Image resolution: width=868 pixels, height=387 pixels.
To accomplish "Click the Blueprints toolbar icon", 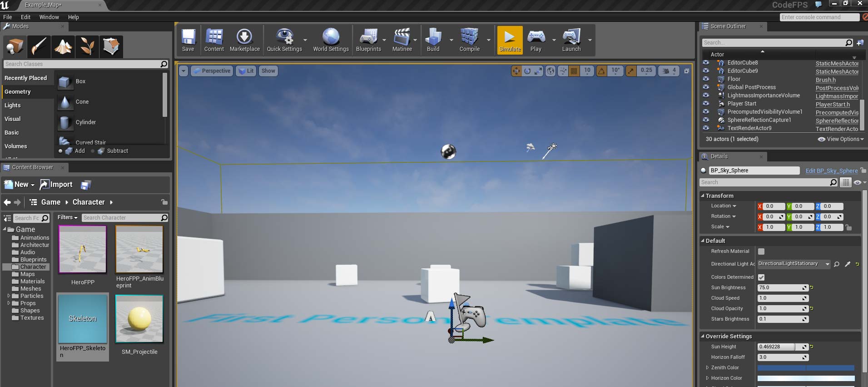I will pyautogui.click(x=368, y=40).
